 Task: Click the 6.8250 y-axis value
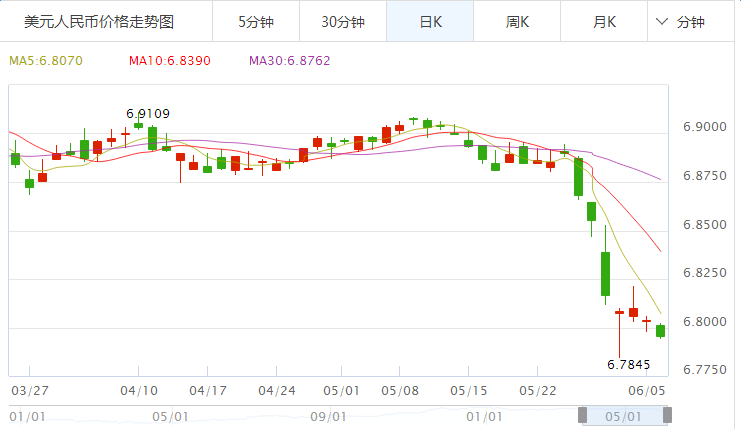[x=705, y=273]
